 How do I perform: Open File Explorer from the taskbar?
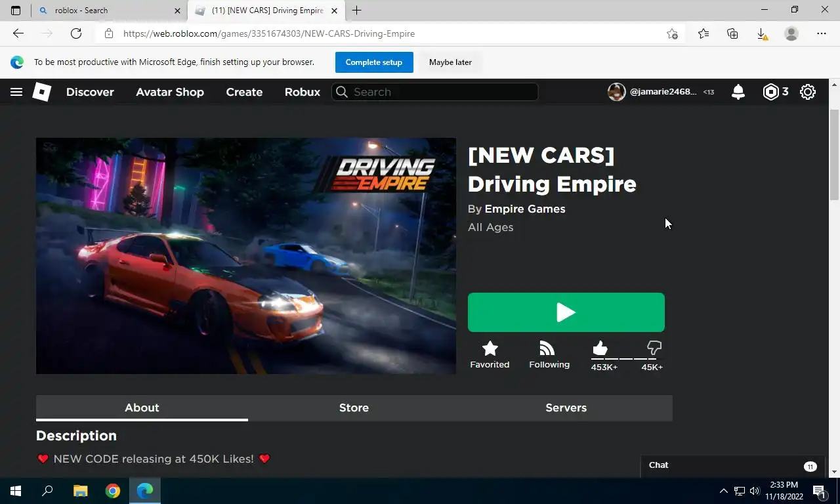tap(80, 491)
